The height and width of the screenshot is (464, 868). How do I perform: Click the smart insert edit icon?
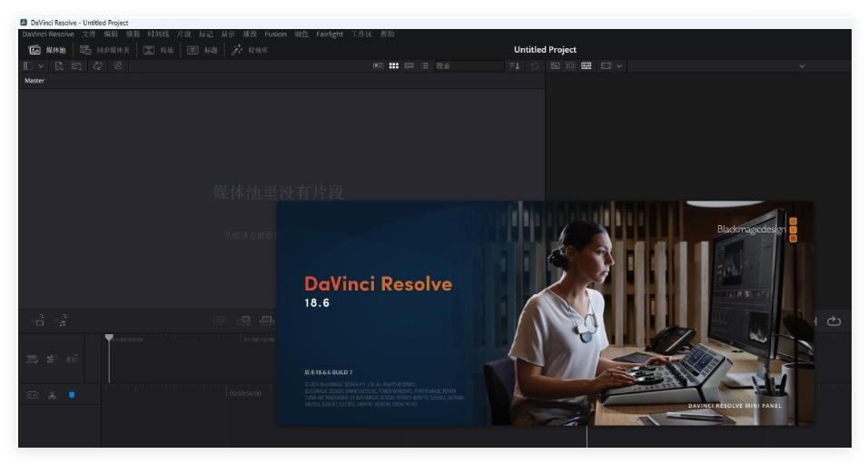tap(221, 321)
